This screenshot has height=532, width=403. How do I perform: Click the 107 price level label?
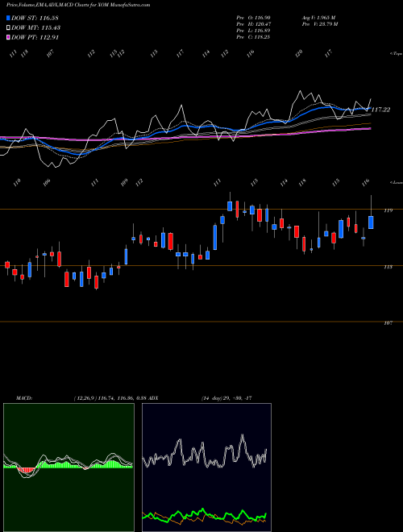pos(388,323)
